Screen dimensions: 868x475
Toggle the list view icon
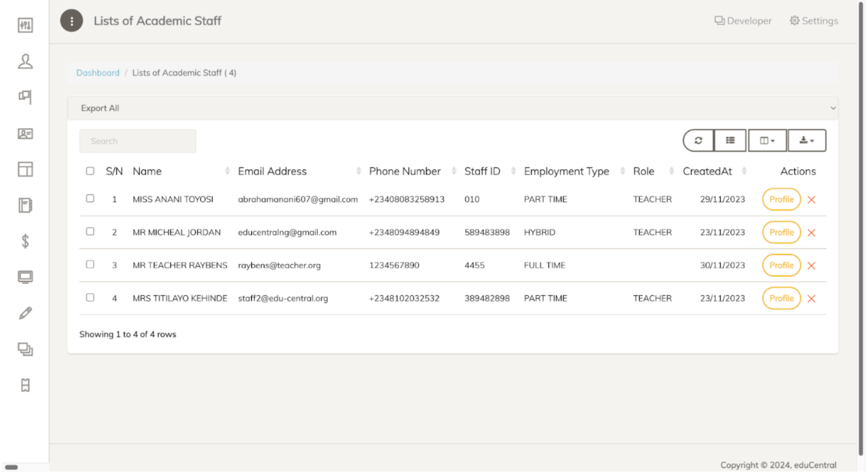coord(730,140)
